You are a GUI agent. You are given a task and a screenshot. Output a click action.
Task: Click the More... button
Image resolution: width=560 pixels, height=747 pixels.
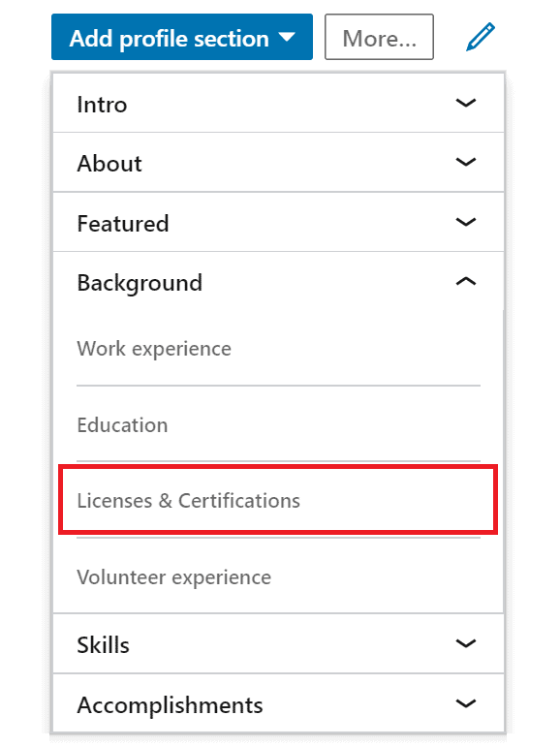point(380,37)
